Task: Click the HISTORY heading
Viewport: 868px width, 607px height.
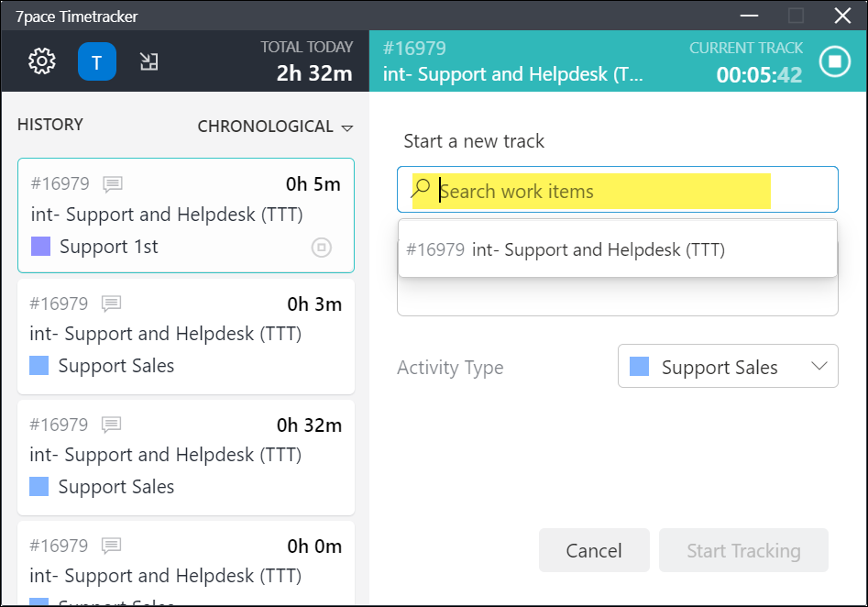Action: coord(50,125)
